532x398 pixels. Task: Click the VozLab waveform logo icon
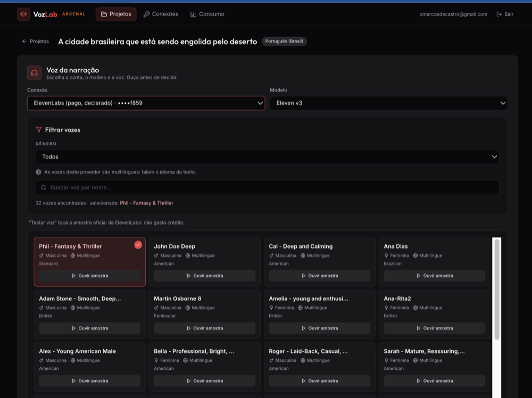24,14
